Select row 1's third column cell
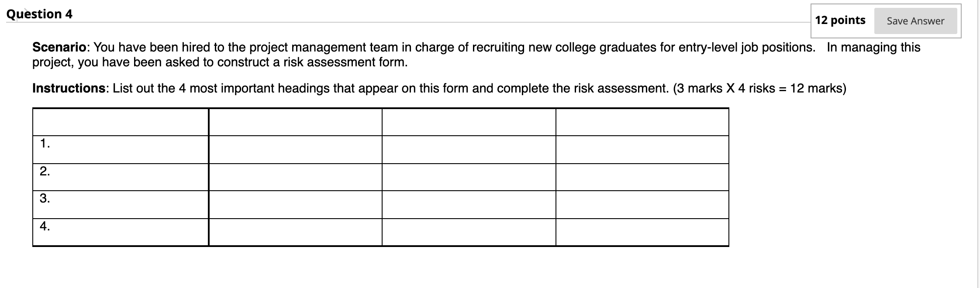980x288 pixels. (469, 150)
